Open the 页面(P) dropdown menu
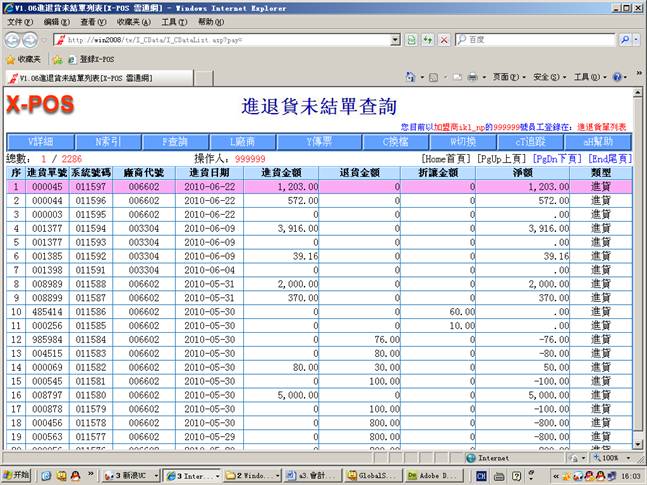The height and width of the screenshot is (485, 647). point(510,77)
